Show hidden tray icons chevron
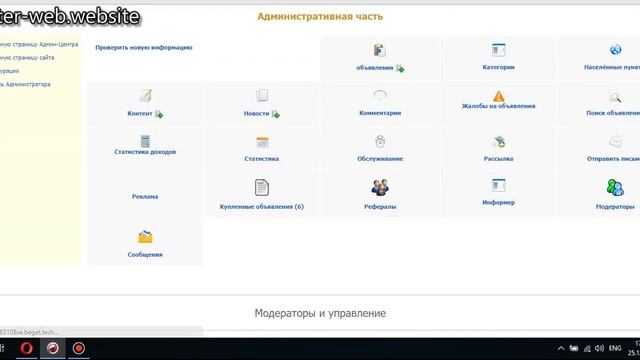Viewport: 640px width, 360px height. coord(561,349)
